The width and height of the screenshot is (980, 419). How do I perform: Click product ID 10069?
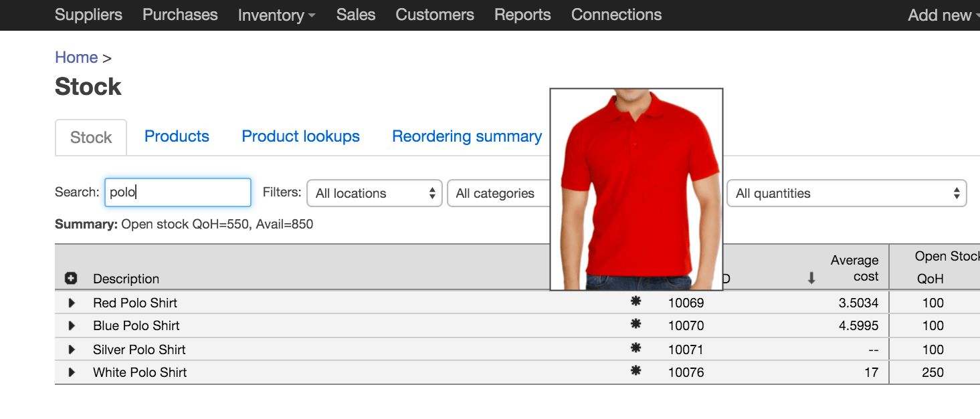pos(686,303)
